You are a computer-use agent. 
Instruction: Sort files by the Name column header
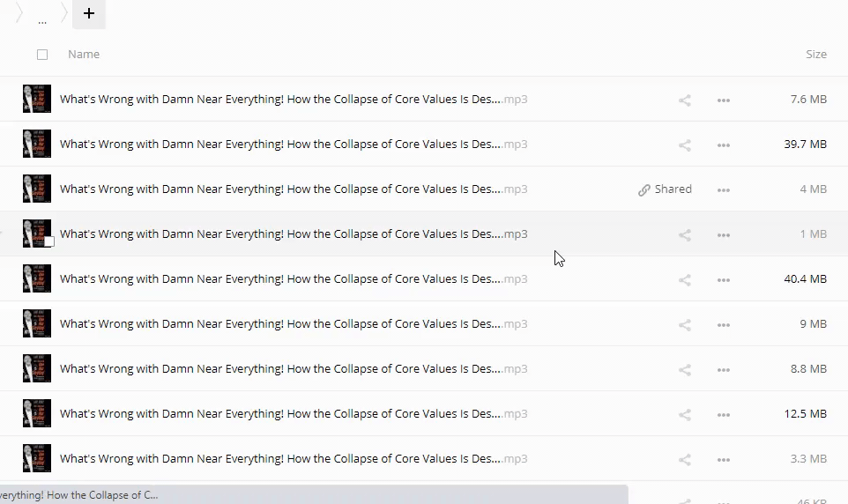[x=84, y=55]
